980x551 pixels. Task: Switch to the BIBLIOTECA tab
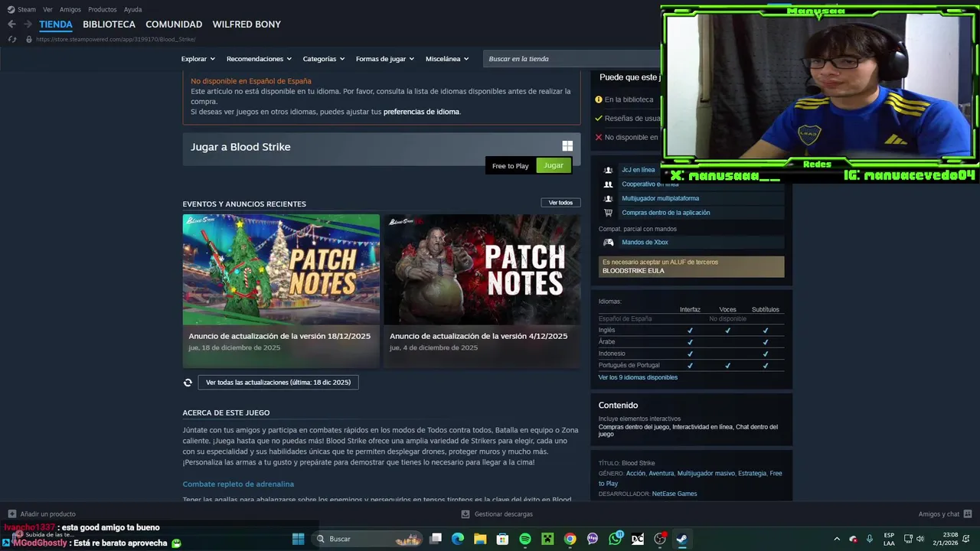coord(109,24)
